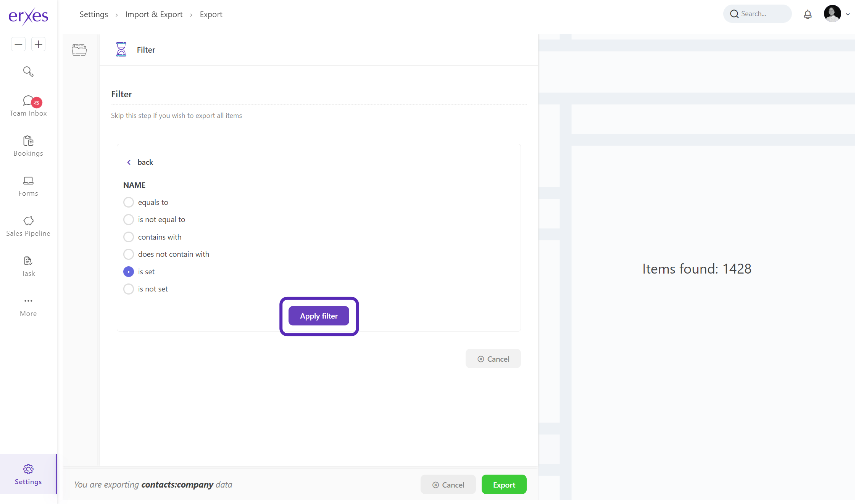Image resolution: width=861 pixels, height=504 pixels.
Task: Click the Apply filter button
Action: pos(319,316)
